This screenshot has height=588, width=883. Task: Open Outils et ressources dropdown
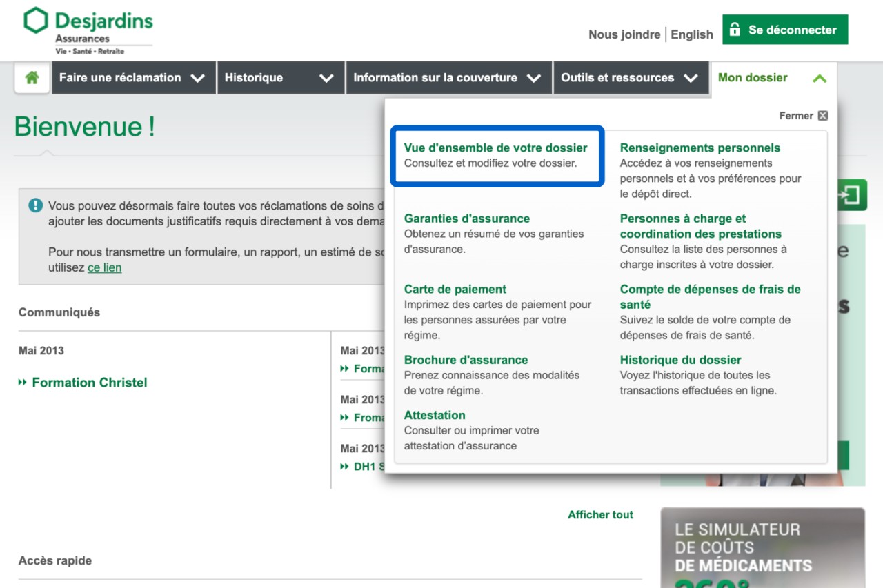coord(629,78)
